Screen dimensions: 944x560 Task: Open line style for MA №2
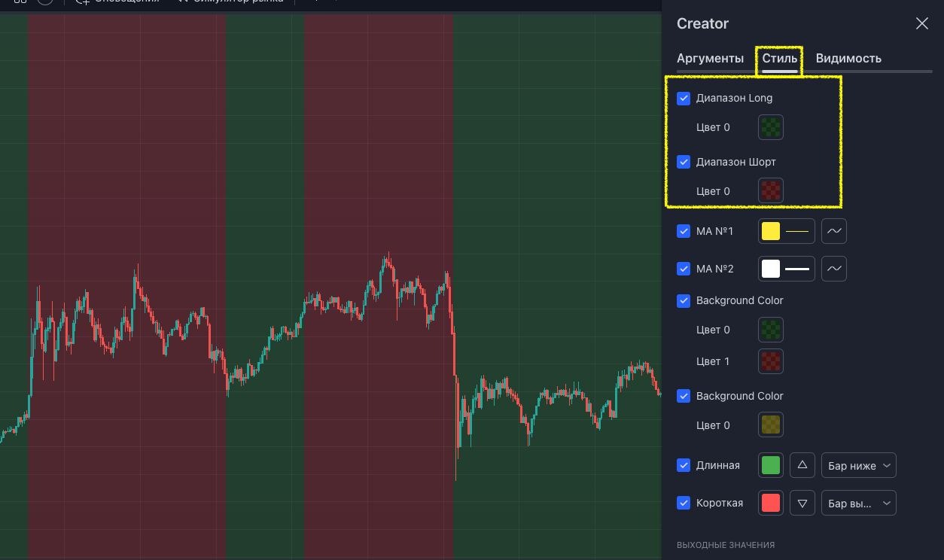834,269
